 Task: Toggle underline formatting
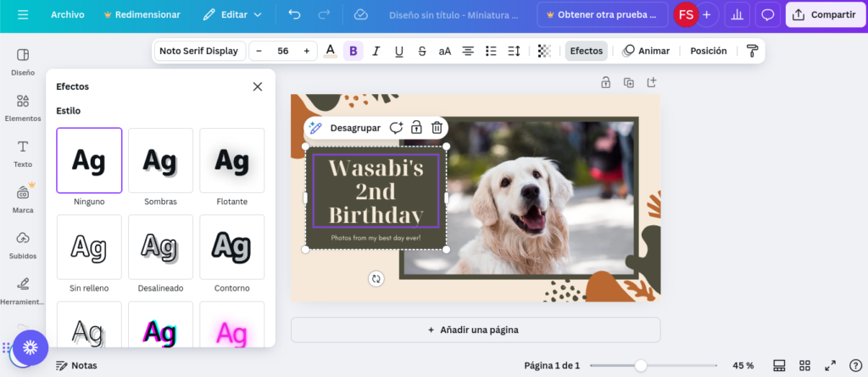399,51
